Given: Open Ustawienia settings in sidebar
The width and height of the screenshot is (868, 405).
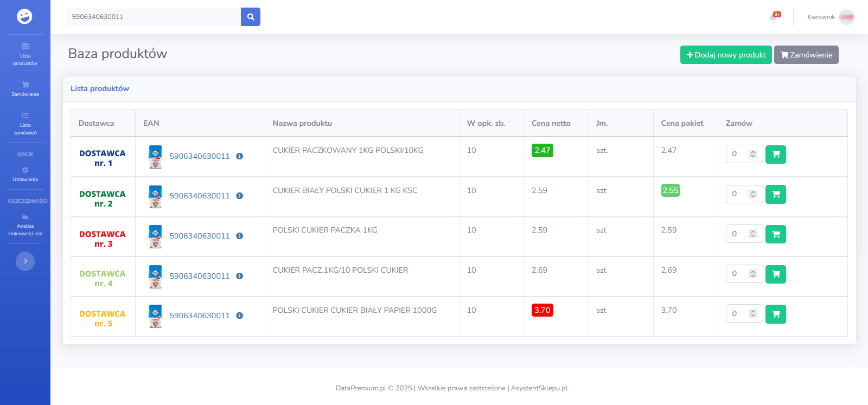Looking at the screenshot, I should click(25, 174).
